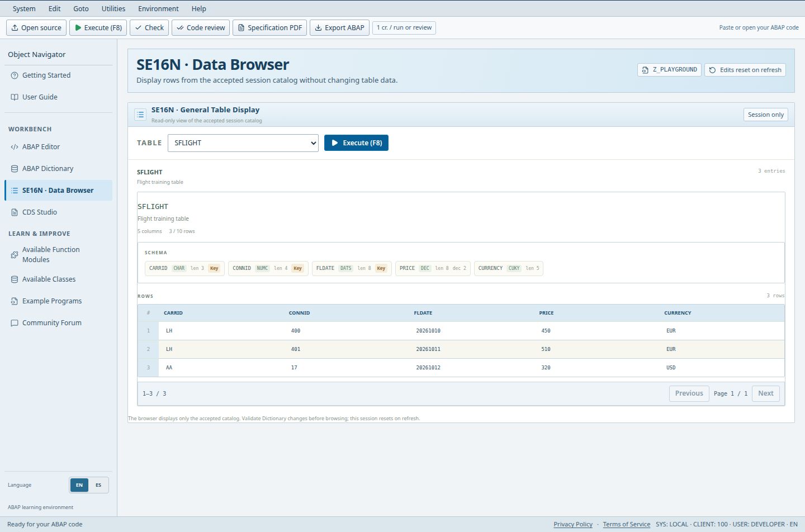Click the PRICE schema chip
This screenshot has width=805, height=532.
433,268
